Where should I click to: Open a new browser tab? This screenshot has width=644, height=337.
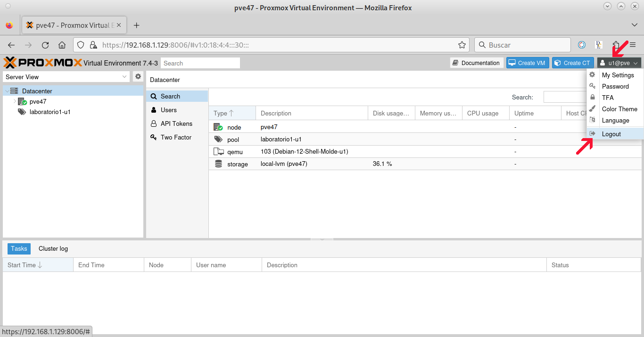coord(137,25)
